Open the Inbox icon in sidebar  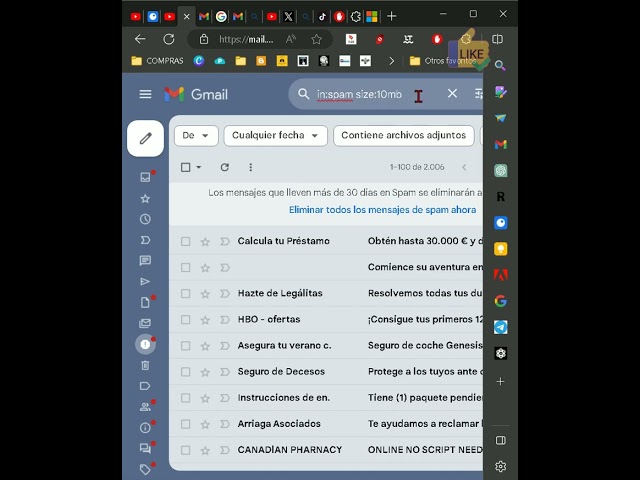coord(145,177)
